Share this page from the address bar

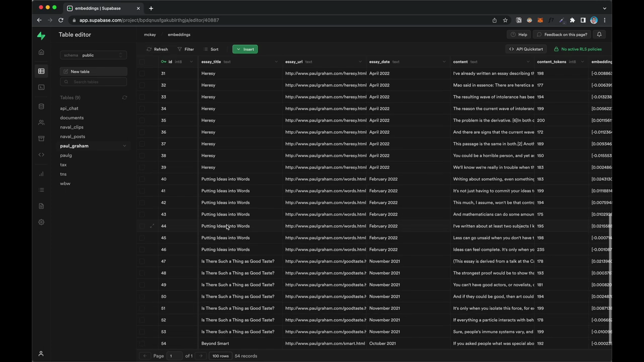point(495,20)
